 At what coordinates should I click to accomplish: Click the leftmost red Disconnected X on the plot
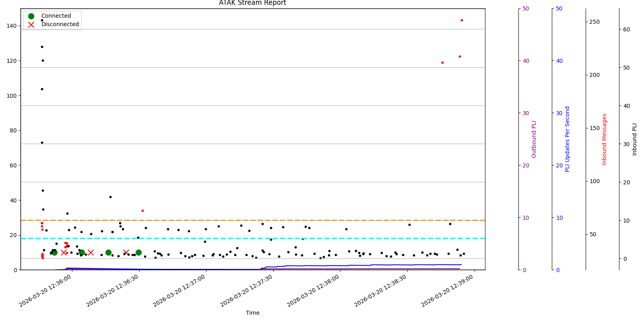coord(64,252)
